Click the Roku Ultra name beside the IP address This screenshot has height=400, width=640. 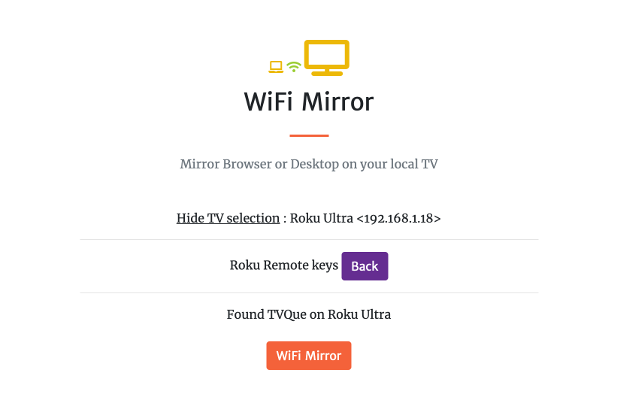(x=321, y=218)
